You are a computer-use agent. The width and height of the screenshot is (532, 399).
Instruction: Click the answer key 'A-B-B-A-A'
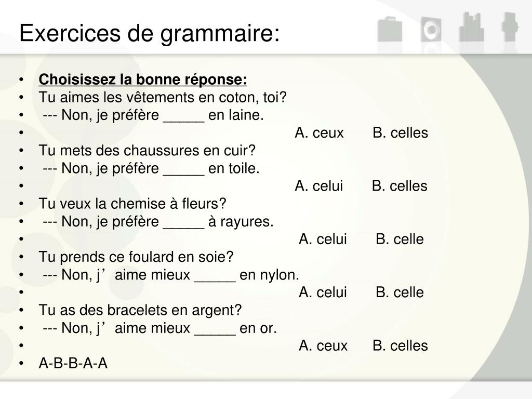(73, 363)
